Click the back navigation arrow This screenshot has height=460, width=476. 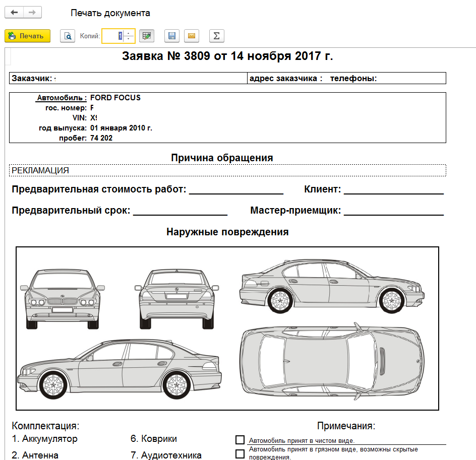click(x=14, y=13)
